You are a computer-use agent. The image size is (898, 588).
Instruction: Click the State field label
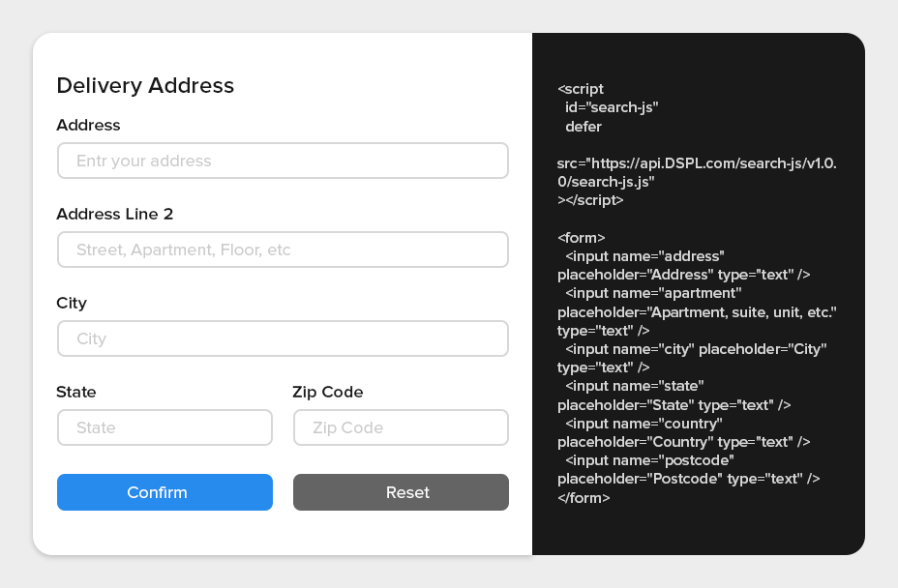coord(76,392)
